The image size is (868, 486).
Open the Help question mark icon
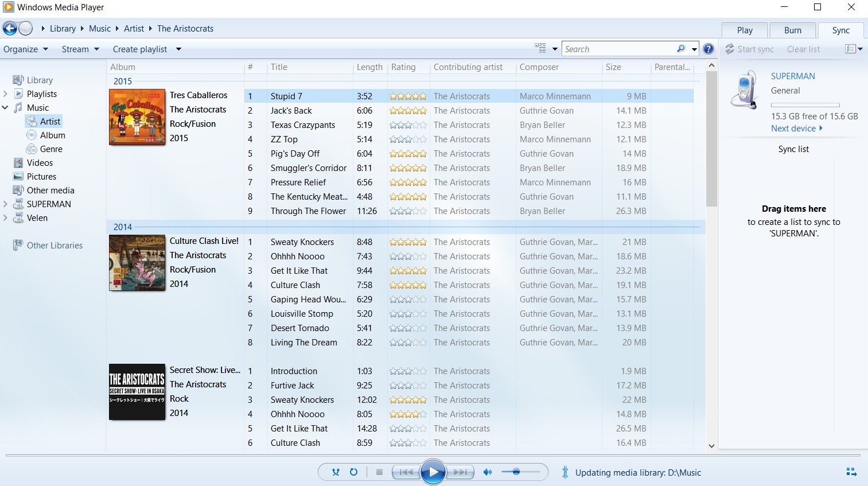point(709,49)
